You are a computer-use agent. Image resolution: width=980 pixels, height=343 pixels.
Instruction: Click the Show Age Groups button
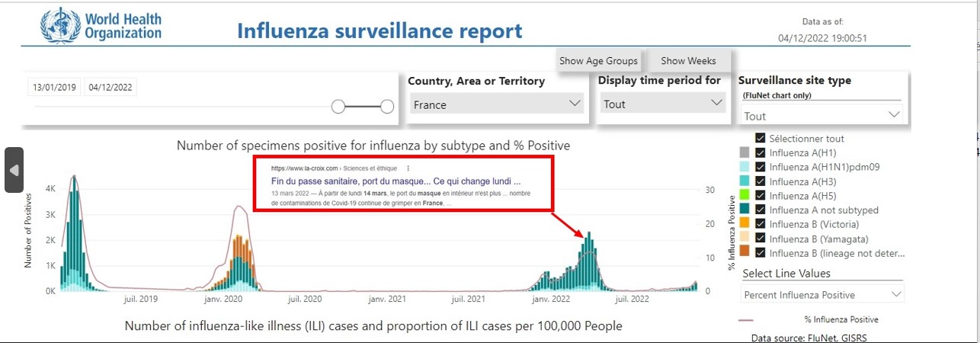tap(598, 61)
